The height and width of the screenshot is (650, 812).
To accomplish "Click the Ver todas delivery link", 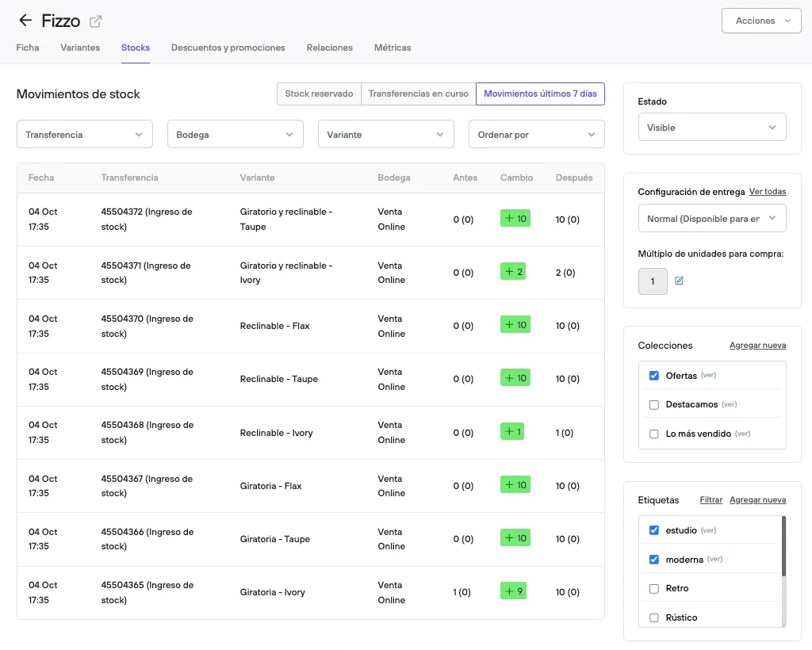I will 768,192.
